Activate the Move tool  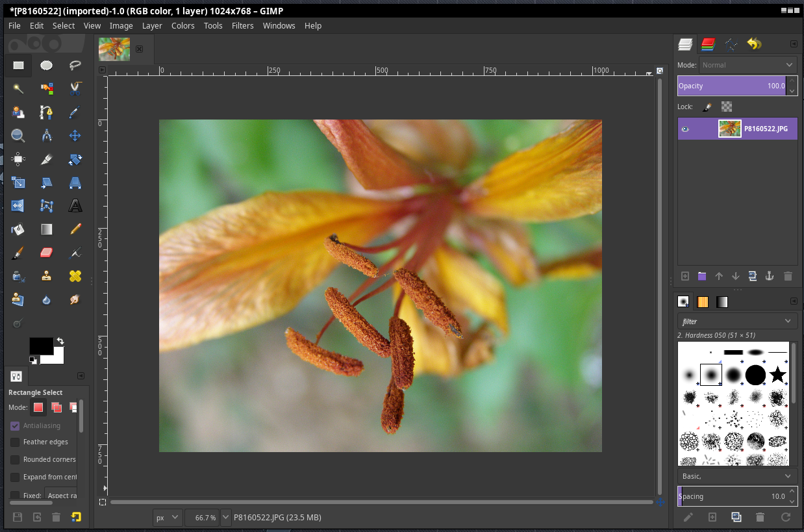pyautogui.click(x=75, y=136)
